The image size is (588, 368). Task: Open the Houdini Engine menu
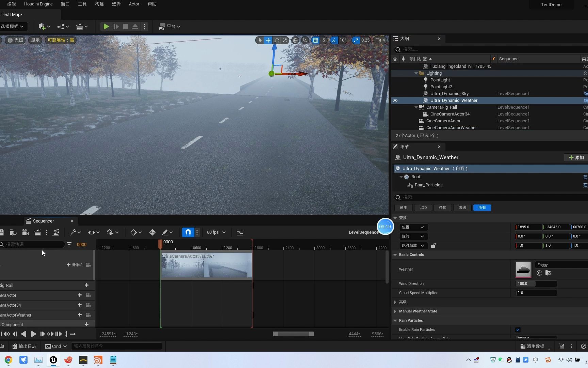38,4
